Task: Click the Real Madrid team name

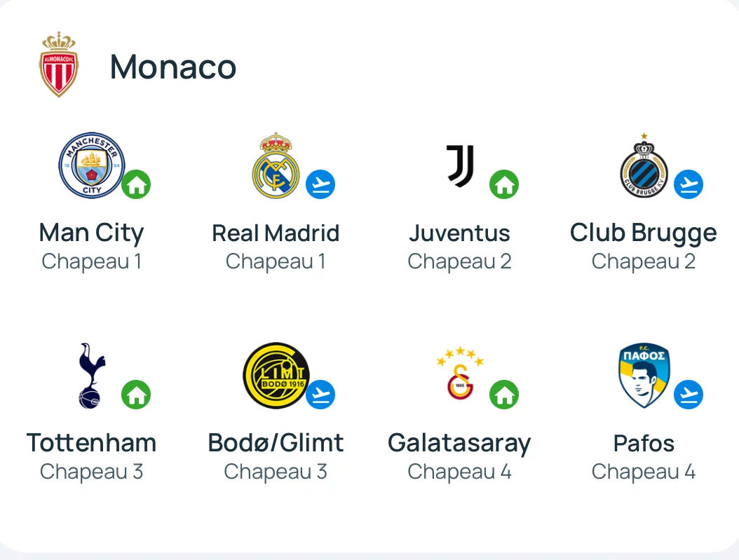Action: click(276, 233)
